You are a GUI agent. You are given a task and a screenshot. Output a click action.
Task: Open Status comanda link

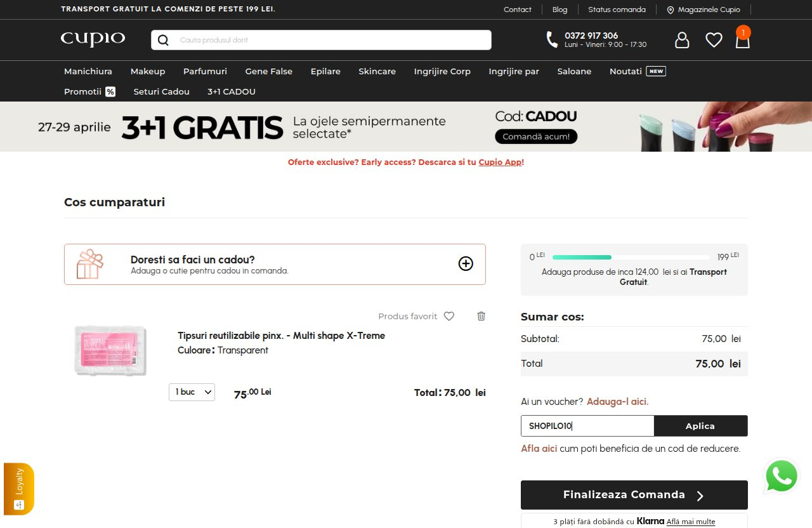pyautogui.click(x=617, y=10)
